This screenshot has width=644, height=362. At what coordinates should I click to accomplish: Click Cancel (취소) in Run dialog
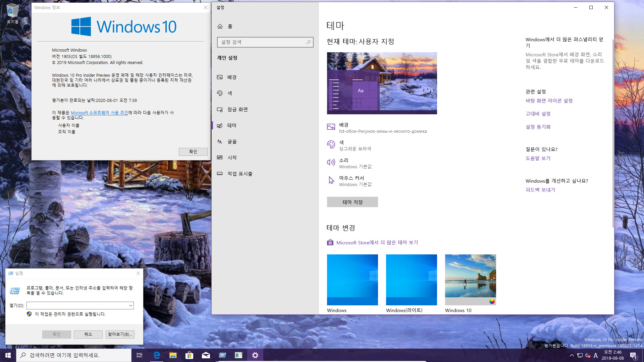[88, 334]
